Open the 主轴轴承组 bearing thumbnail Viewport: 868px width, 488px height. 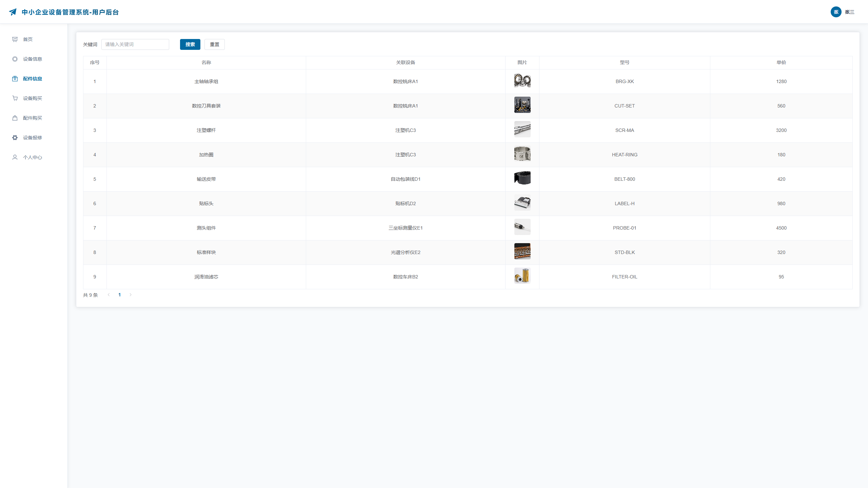point(522,81)
